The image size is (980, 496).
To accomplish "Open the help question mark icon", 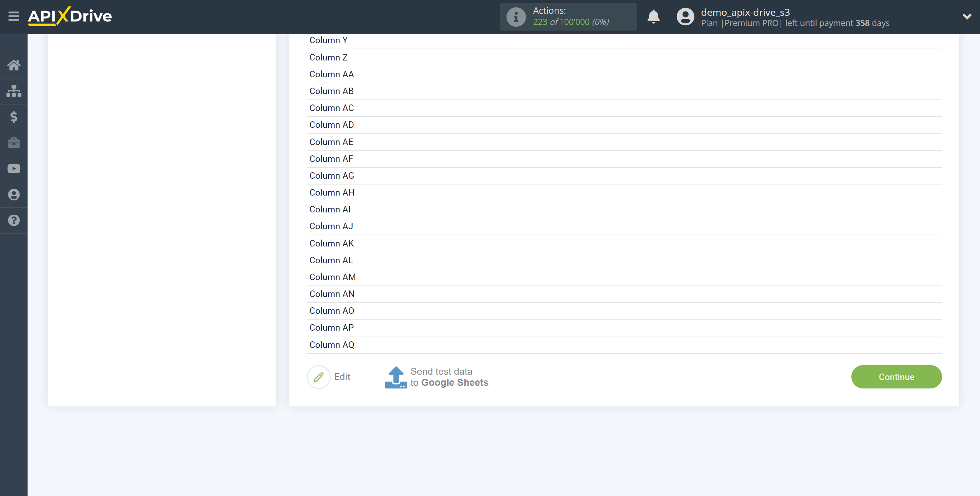I will click(14, 220).
